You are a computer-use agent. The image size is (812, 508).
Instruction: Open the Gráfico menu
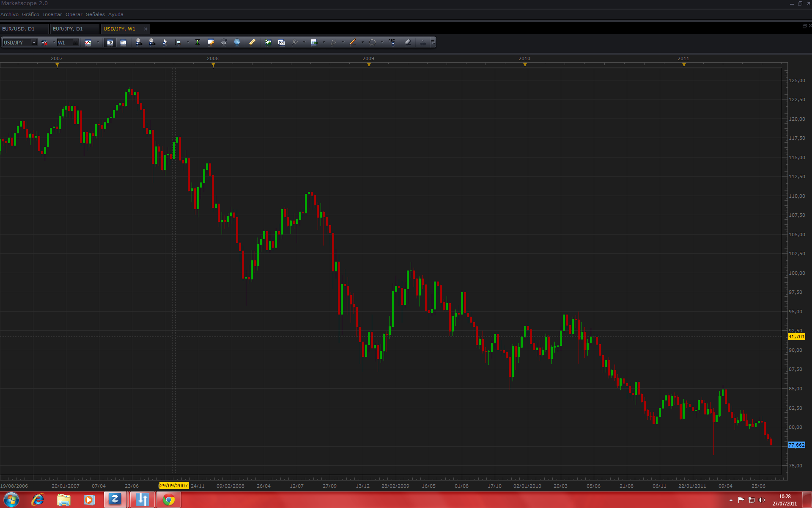tap(30, 14)
